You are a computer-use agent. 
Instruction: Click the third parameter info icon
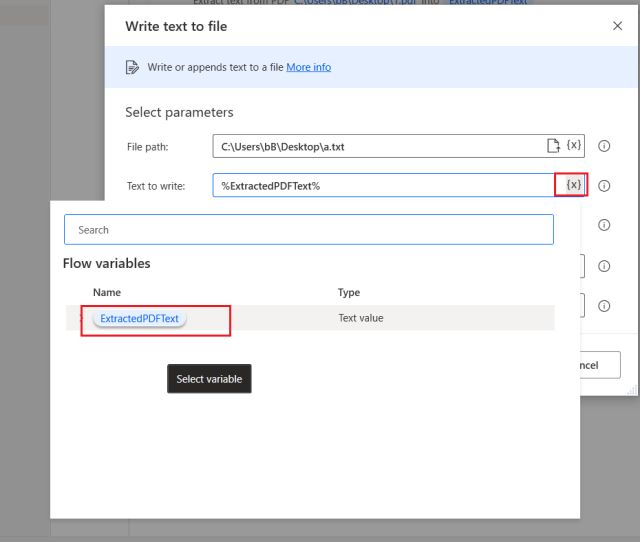(604, 226)
